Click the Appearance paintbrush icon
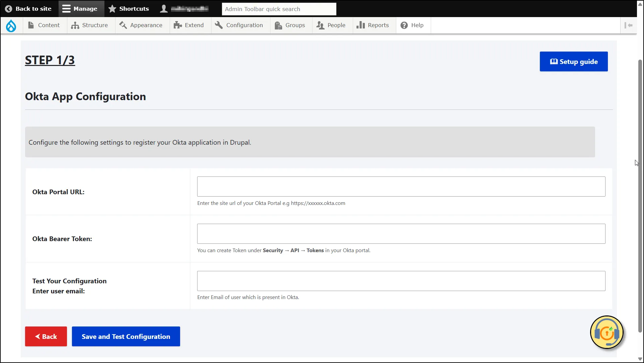Viewport: 644px width, 363px height. pos(123,25)
